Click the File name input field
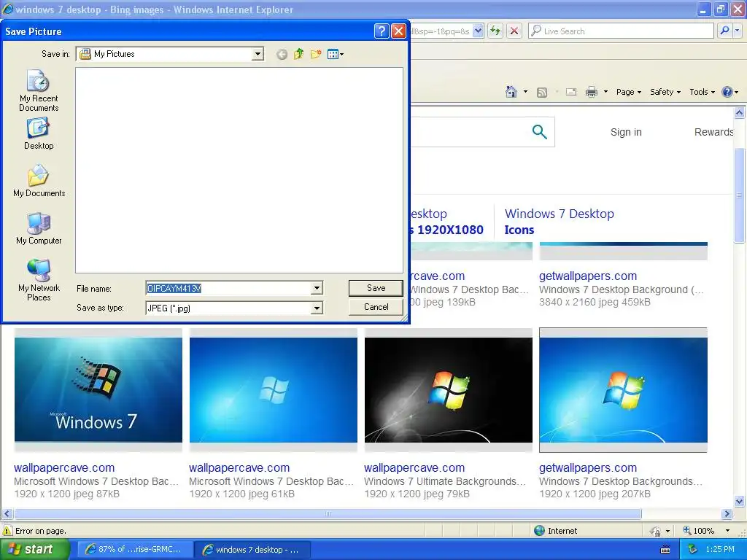 (x=228, y=288)
